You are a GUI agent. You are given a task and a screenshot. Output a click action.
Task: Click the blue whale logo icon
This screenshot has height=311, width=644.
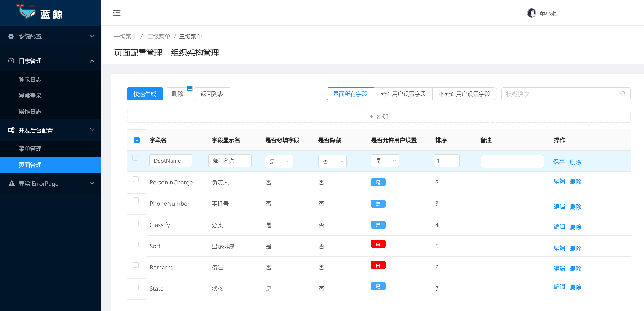point(27,12)
